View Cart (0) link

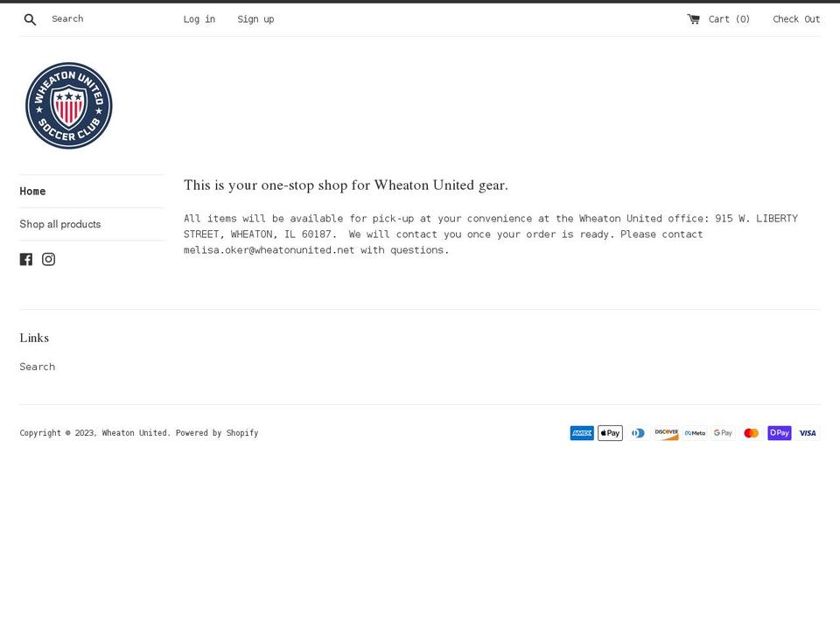click(x=729, y=19)
